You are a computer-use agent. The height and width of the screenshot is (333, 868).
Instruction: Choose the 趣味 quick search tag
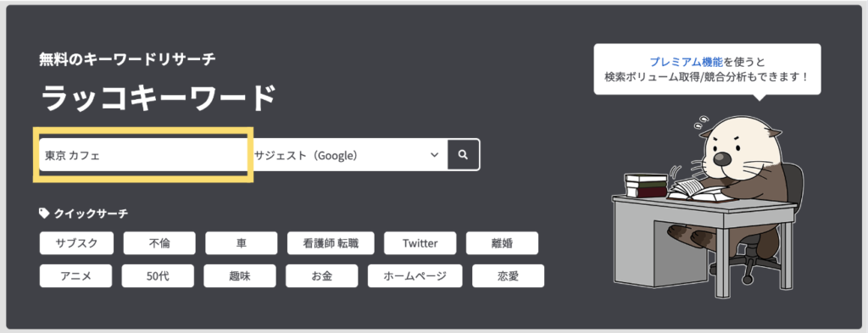click(x=240, y=276)
